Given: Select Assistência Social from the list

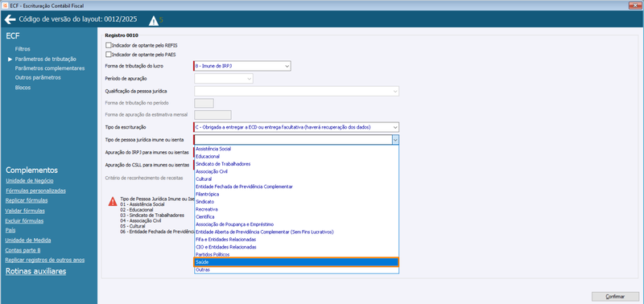Looking at the screenshot, I should tap(296, 149).
